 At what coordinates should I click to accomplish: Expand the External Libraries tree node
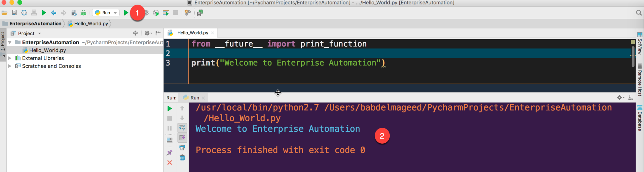(x=10, y=58)
